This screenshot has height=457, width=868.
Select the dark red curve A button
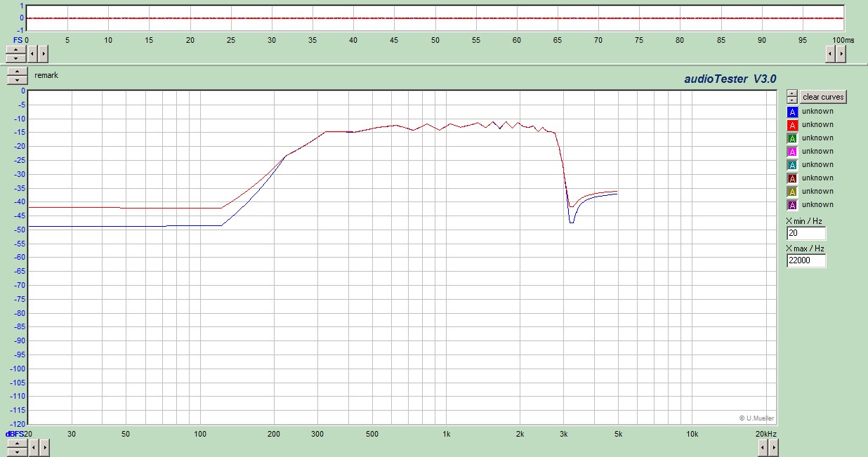click(x=792, y=178)
